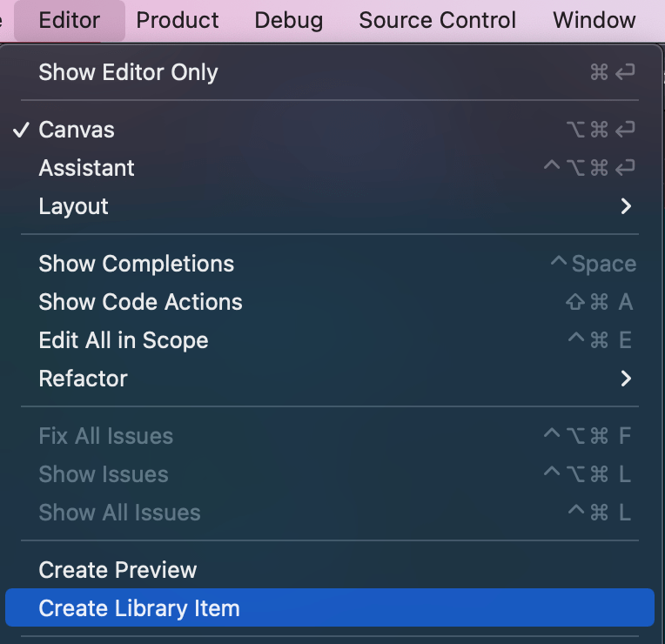Open the Debug menu
Screen dimensions: 665x644
289,20
